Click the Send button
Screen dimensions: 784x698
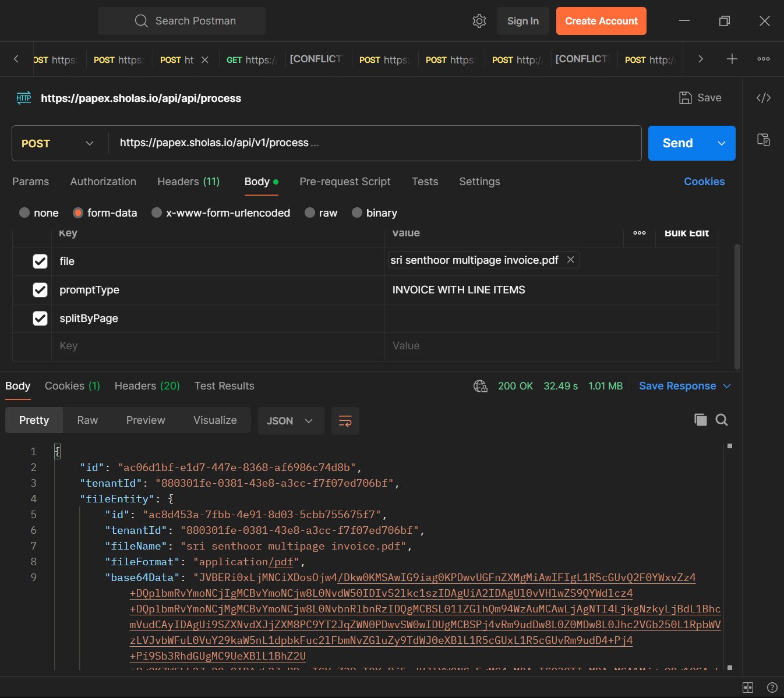coord(678,143)
